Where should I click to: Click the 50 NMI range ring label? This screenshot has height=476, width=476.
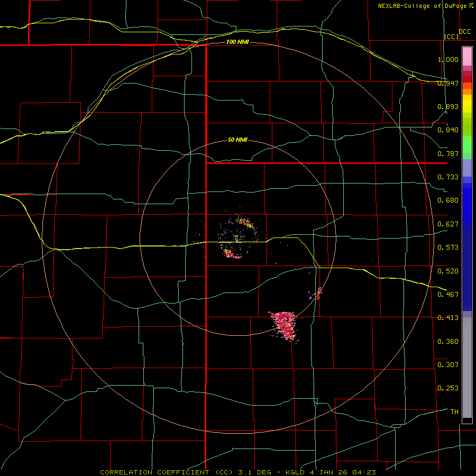tap(237, 140)
